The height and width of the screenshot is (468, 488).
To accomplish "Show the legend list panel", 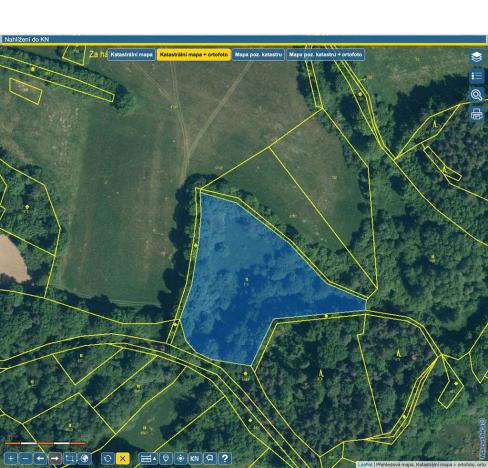I will click(476, 76).
